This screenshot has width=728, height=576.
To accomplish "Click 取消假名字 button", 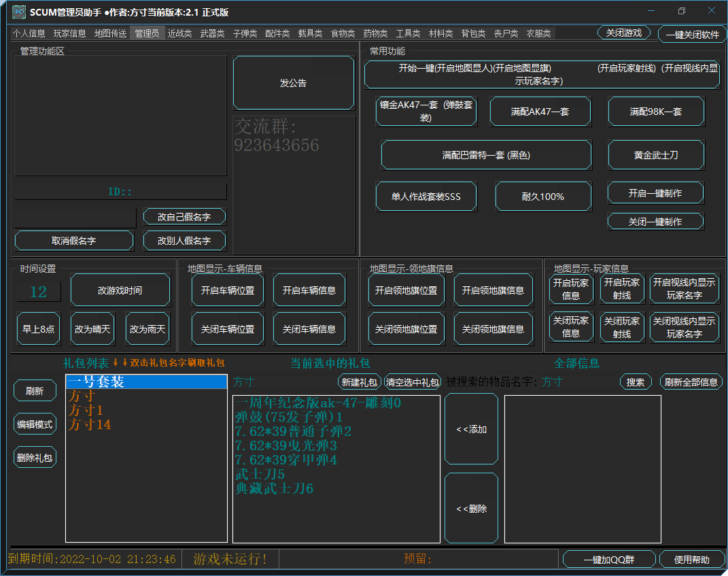I will coord(74,241).
